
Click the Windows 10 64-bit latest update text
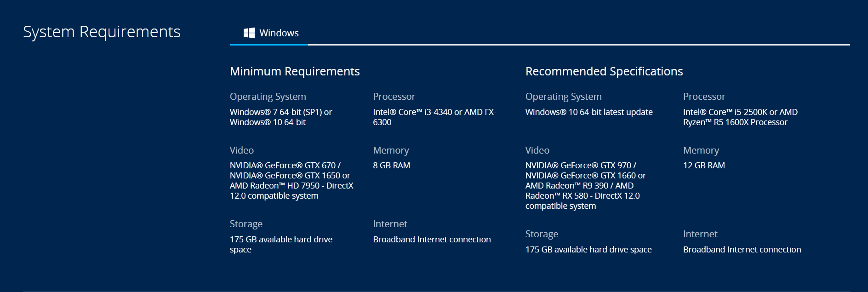(x=588, y=112)
